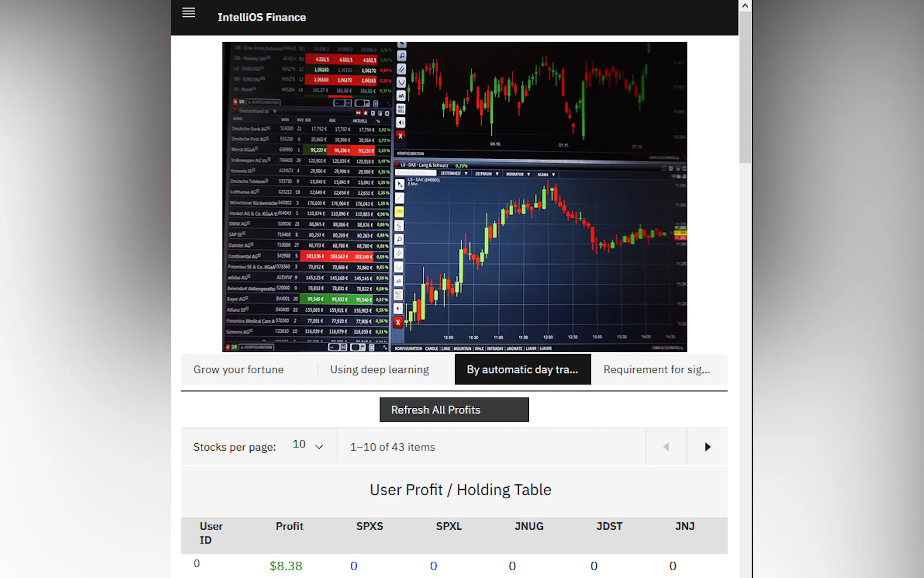Click the blue SPXL value for user 0

click(433, 566)
